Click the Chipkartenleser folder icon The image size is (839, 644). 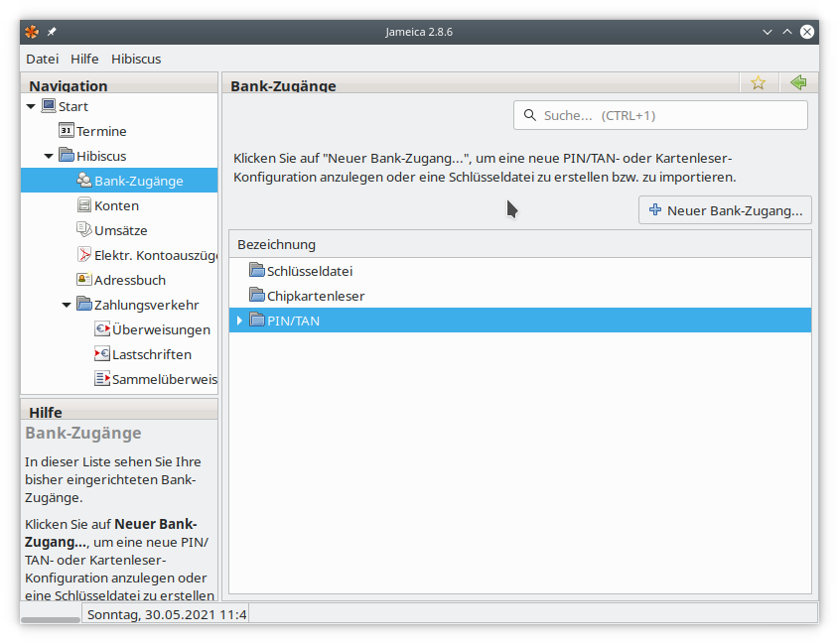point(257,295)
